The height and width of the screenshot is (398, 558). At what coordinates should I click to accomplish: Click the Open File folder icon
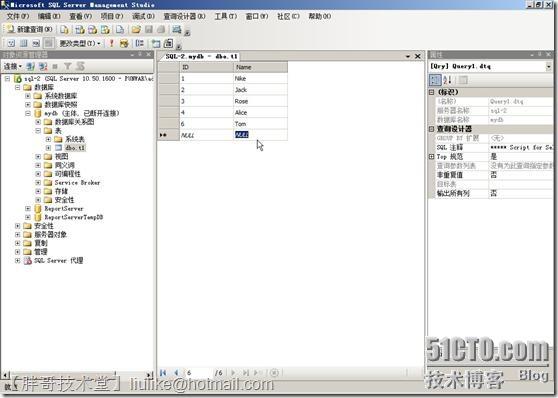click(136, 30)
